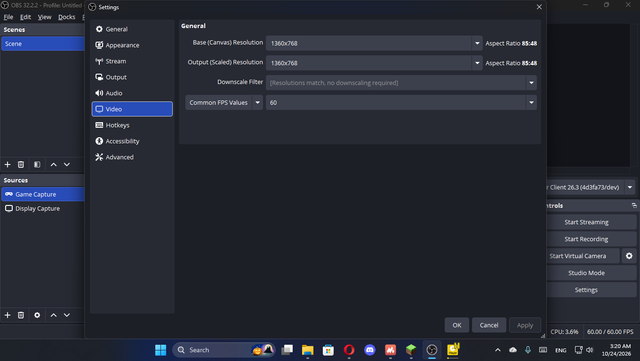Open Discord from taskbar
Image resolution: width=640 pixels, height=361 pixels.
point(370,350)
